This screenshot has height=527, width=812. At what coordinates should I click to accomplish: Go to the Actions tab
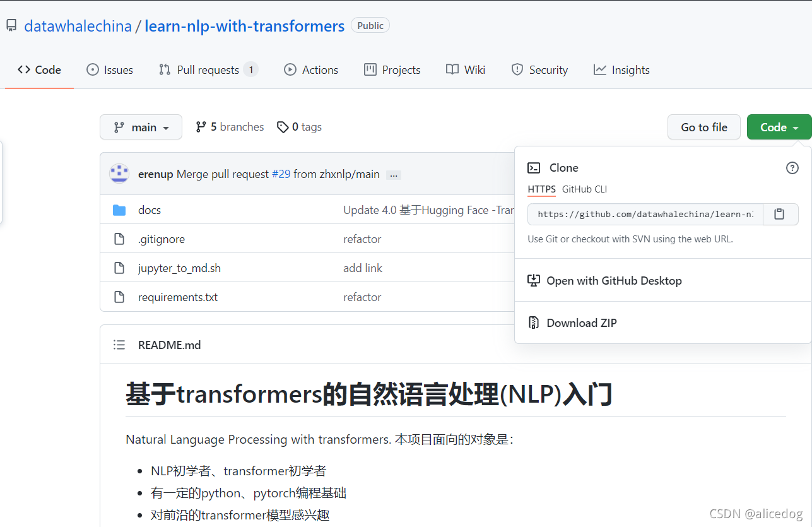coord(311,70)
